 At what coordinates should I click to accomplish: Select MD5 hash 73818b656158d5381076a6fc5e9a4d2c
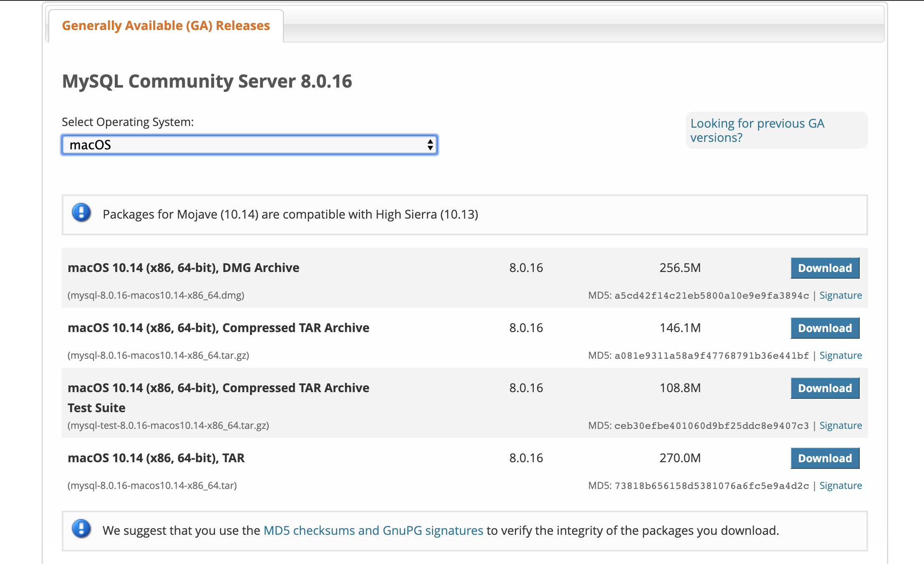pyautogui.click(x=712, y=486)
